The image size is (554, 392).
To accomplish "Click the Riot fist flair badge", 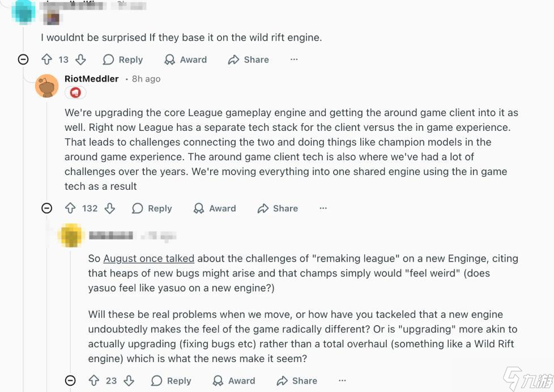I will point(75,92).
